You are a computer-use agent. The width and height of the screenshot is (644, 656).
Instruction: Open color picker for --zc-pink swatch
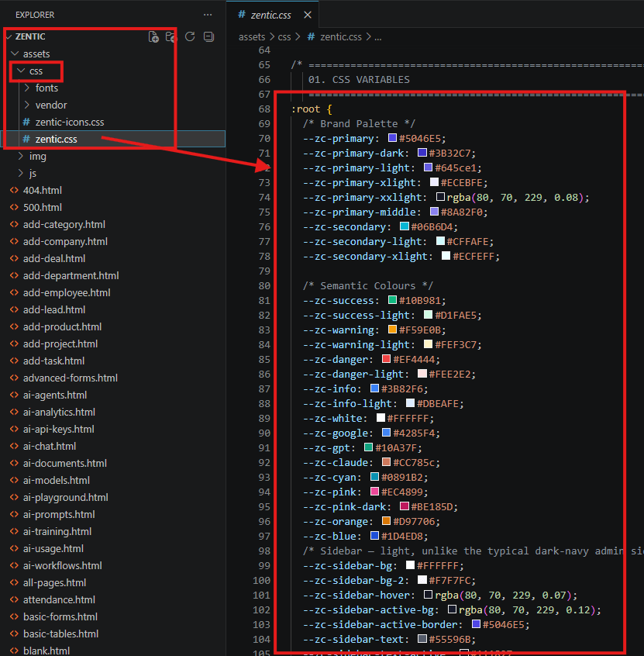[x=374, y=492]
